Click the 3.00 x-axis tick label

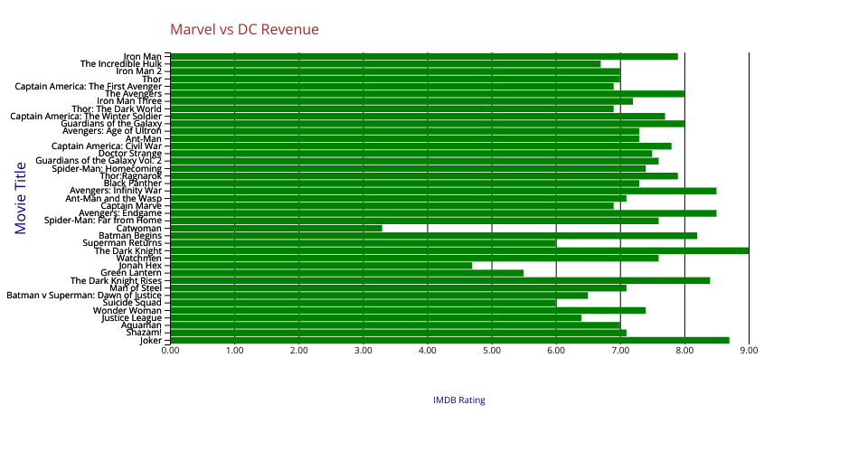[363, 351]
